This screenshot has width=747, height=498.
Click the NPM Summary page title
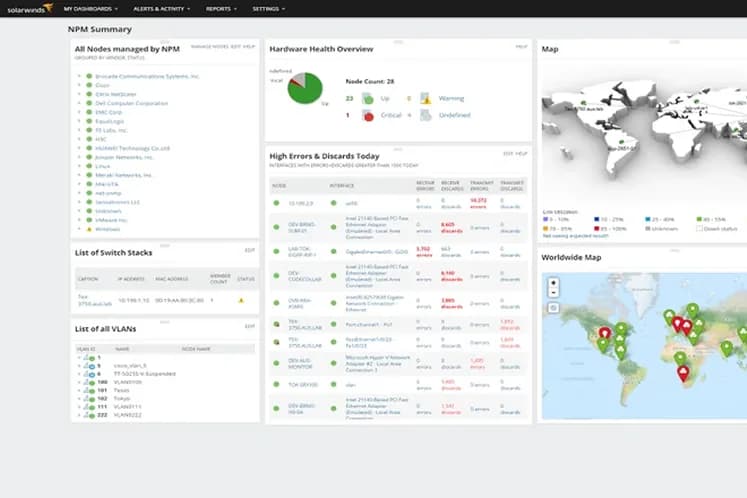tap(100, 29)
